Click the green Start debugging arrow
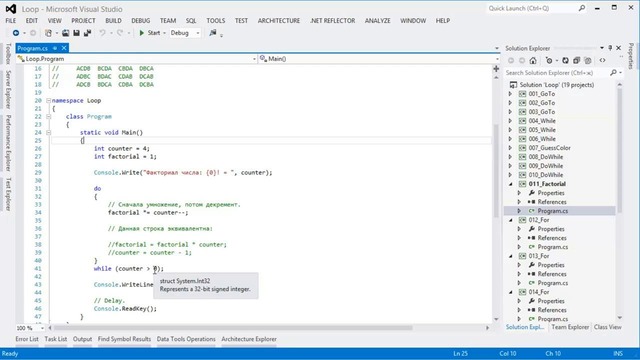This screenshot has height=360, width=640. [x=142, y=33]
